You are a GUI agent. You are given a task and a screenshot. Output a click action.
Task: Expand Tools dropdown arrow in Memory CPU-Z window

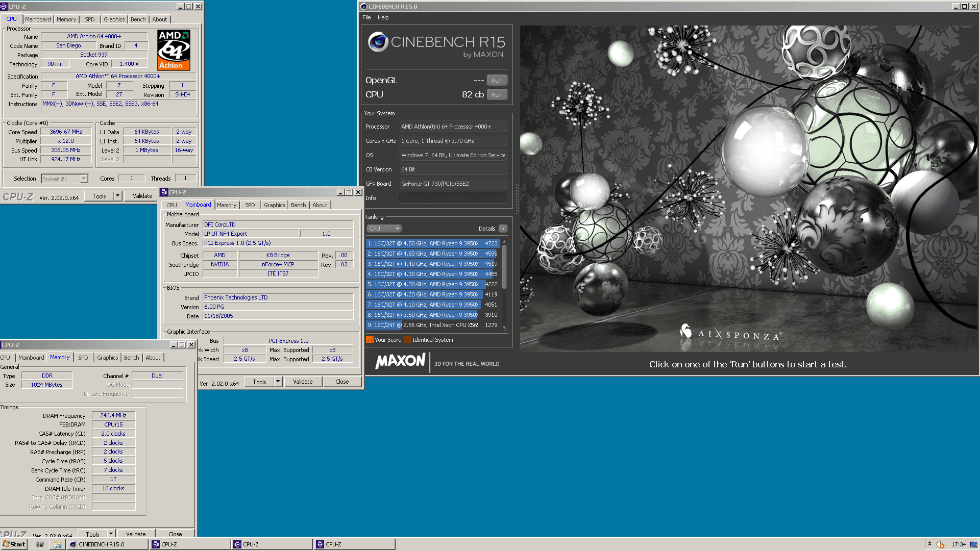111,534
